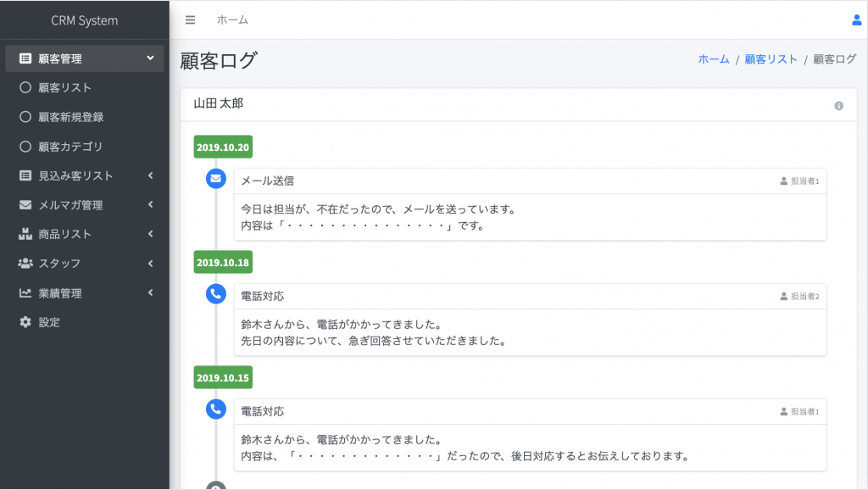This screenshot has height=490, width=868.
Task: Click the mail icon on the timeline
Action: [216, 178]
